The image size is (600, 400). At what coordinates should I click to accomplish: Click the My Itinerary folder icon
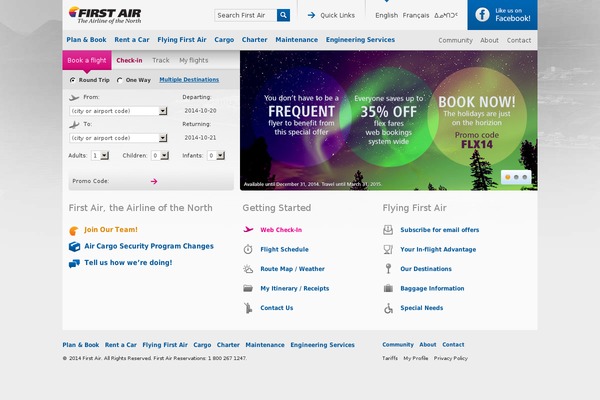(248, 289)
